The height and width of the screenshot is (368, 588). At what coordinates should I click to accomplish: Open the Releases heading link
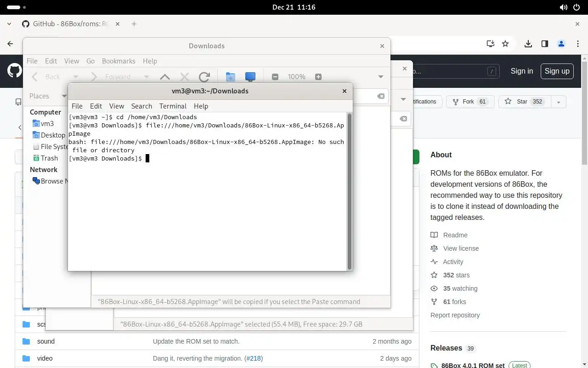point(446,348)
